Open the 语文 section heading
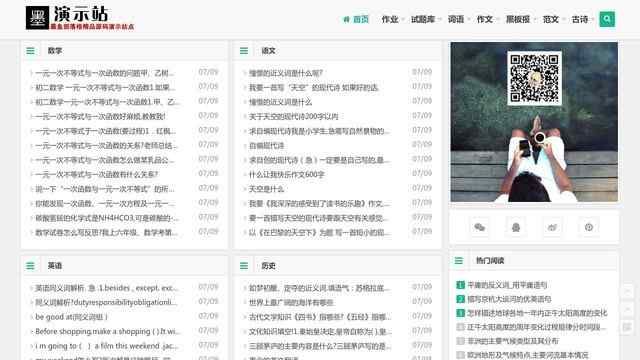The height and width of the screenshot is (360, 640). tap(268, 51)
